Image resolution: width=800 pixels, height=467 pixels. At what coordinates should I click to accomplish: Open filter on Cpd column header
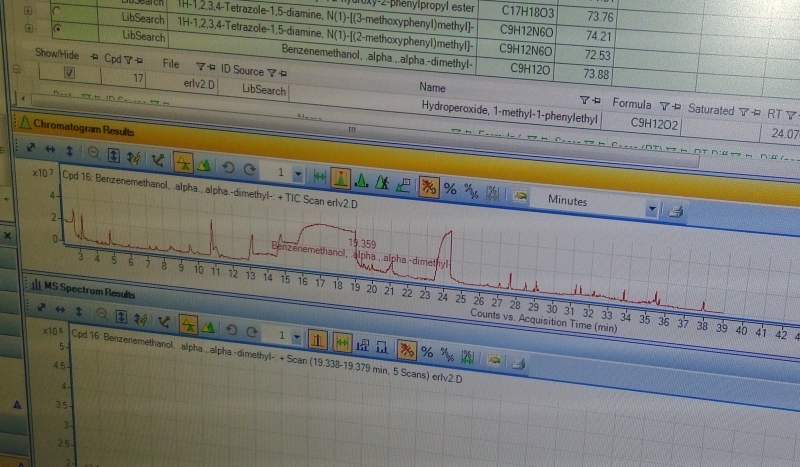click(x=128, y=60)
